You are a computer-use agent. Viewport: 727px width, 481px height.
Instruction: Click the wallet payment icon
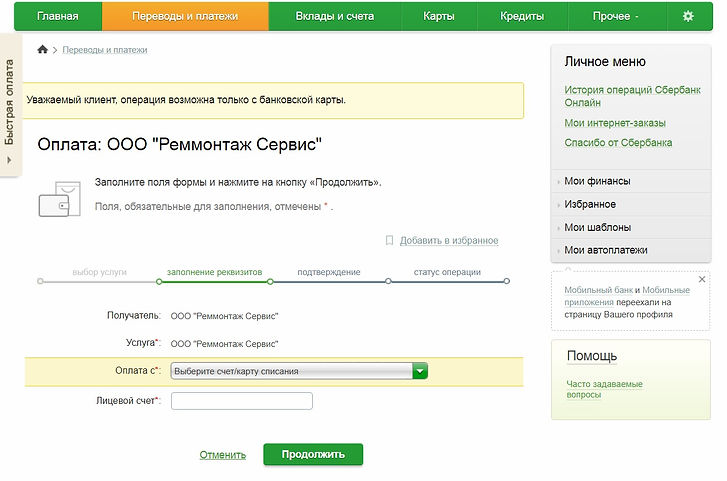coord(60,199)
